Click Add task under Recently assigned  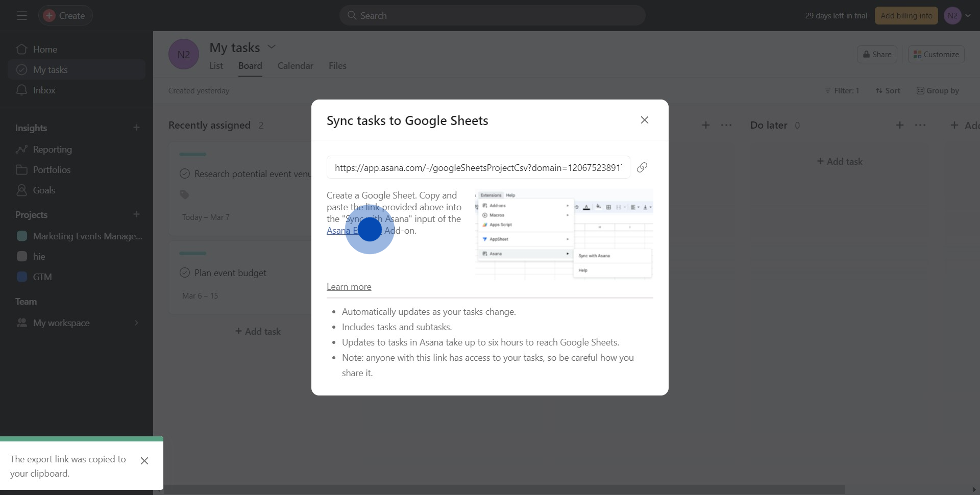(x=258, y=332)
